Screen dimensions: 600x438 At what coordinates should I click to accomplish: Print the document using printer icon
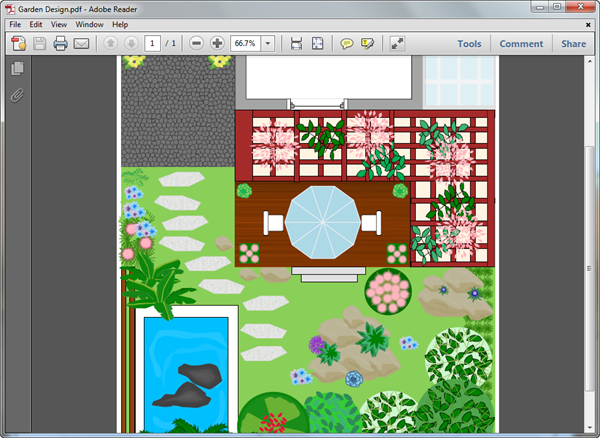(60, 44)
